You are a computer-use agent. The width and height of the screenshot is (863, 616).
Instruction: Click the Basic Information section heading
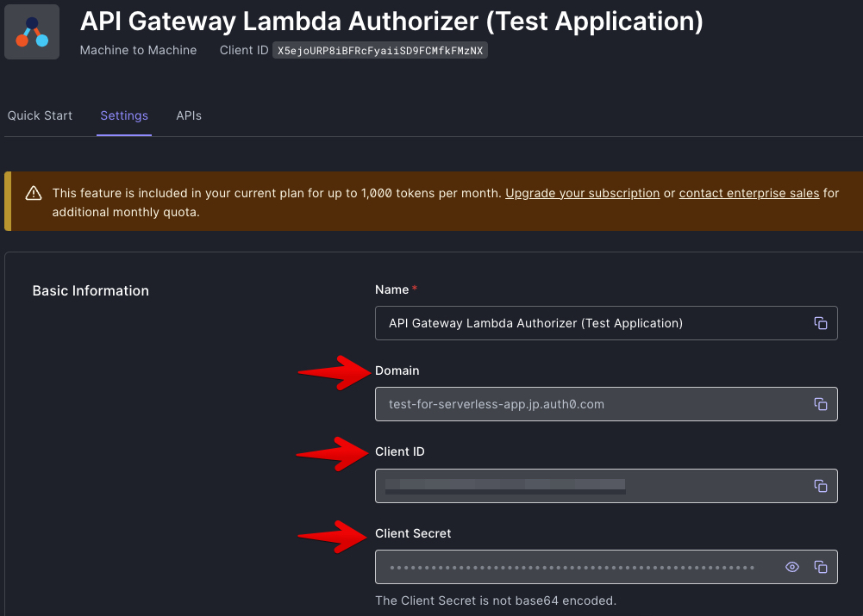[x=90, y=290]
